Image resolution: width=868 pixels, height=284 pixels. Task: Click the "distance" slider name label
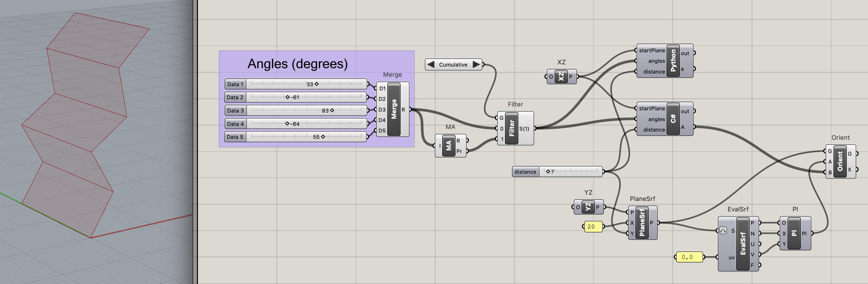[x=525, y=171]
